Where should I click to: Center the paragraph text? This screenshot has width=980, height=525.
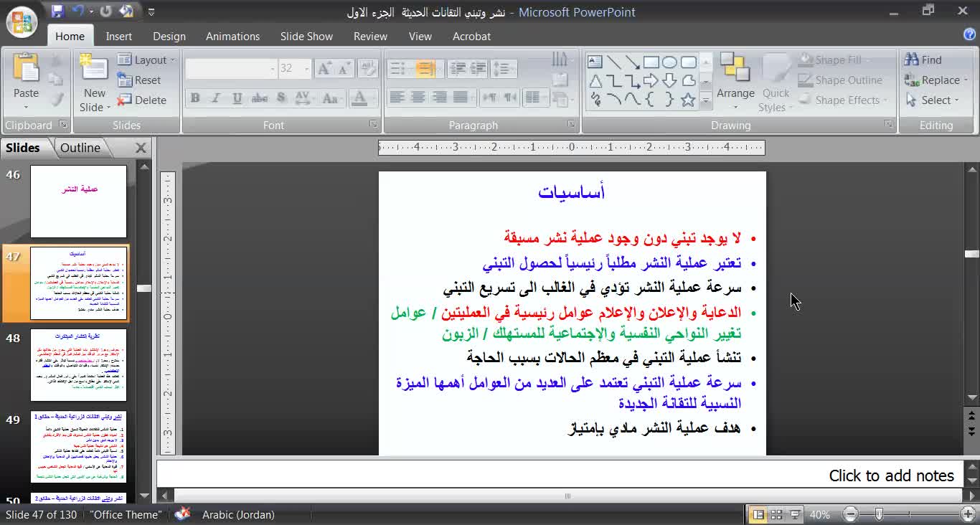[x=418, y=97]
